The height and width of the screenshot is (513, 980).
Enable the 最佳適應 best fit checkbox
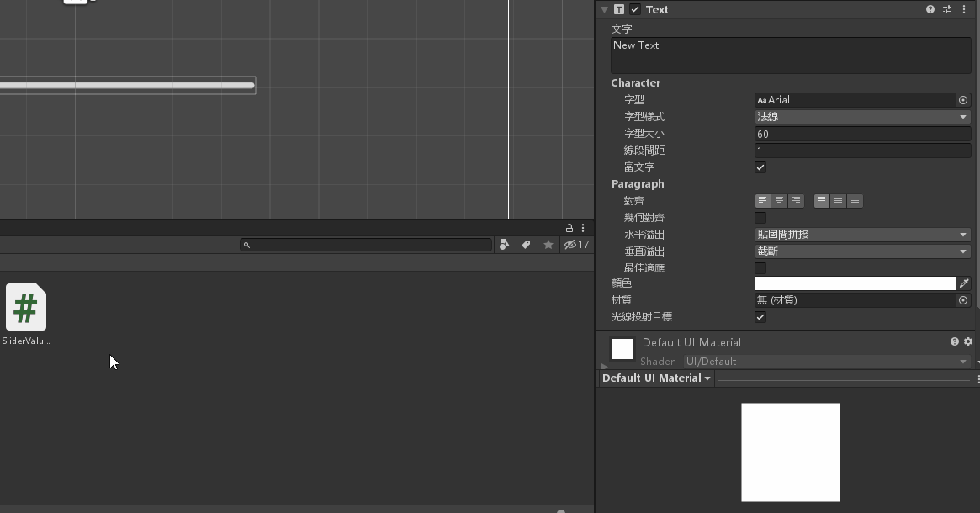point(760,268)
